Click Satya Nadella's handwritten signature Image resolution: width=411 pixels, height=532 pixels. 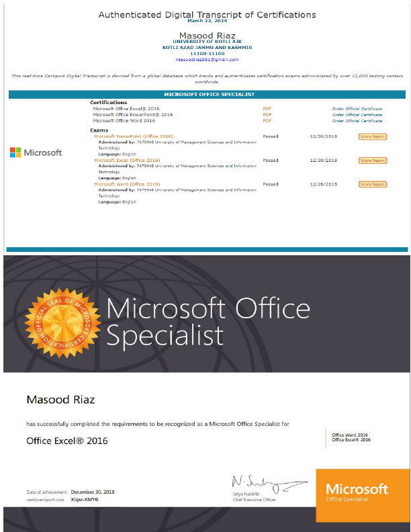pyautogui.click(x=269, y=484)
